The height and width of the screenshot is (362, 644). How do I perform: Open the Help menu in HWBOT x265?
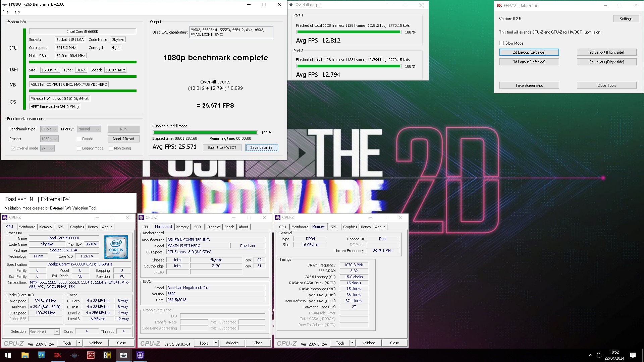15,12
